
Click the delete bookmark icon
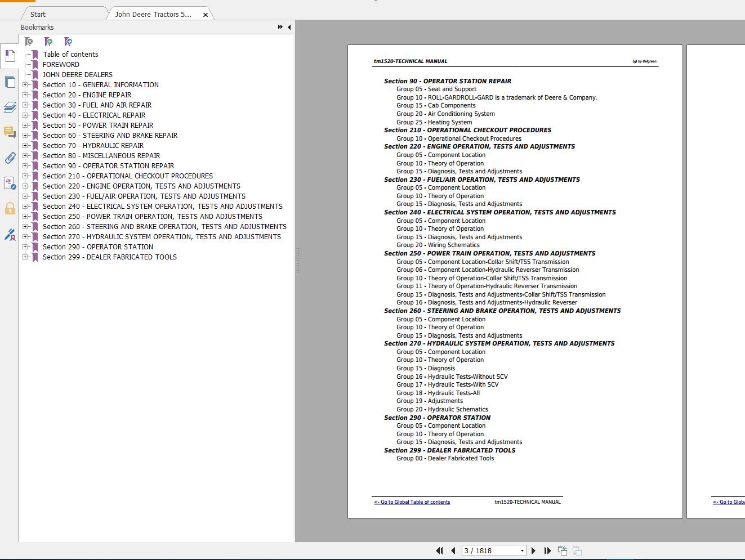29,42
